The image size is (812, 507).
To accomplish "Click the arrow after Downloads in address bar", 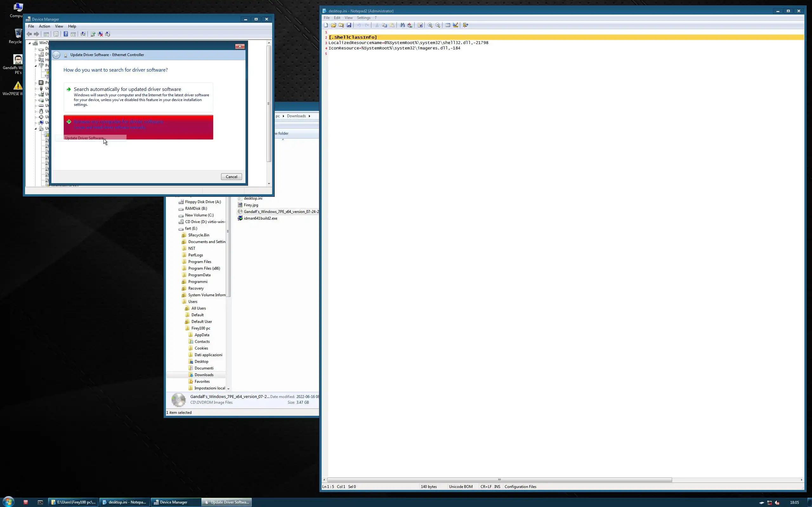I will 309,116.
